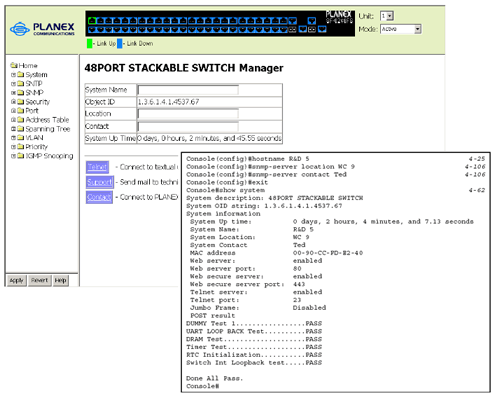The height and width of the screenshot is (400, 500).
Task: Click the green link-up port 1 icon
Action: tap(92, 21)
